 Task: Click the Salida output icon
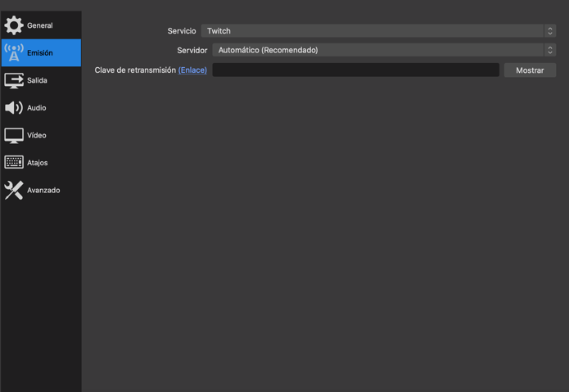click(14, 80)
